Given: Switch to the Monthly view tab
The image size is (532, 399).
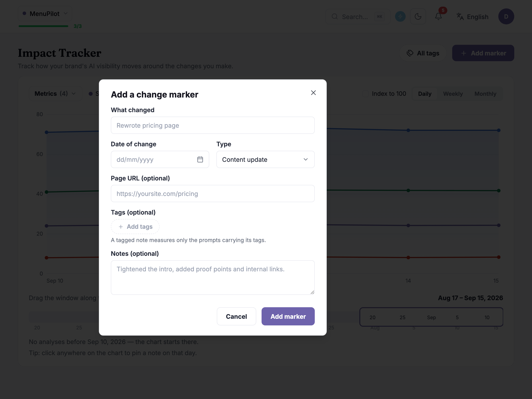Looking at the screenshot, I should tap(485, 94).
